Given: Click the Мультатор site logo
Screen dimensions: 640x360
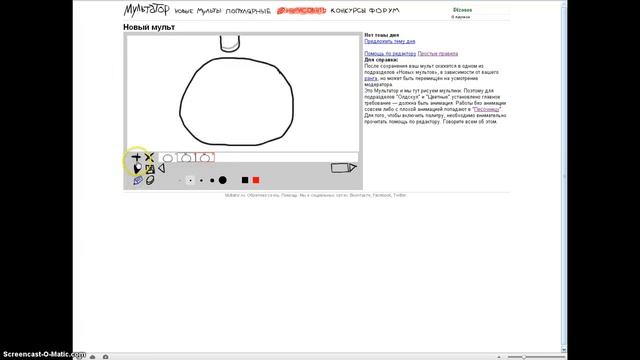Looking at the screenshot, I should [x=147, y=10].
